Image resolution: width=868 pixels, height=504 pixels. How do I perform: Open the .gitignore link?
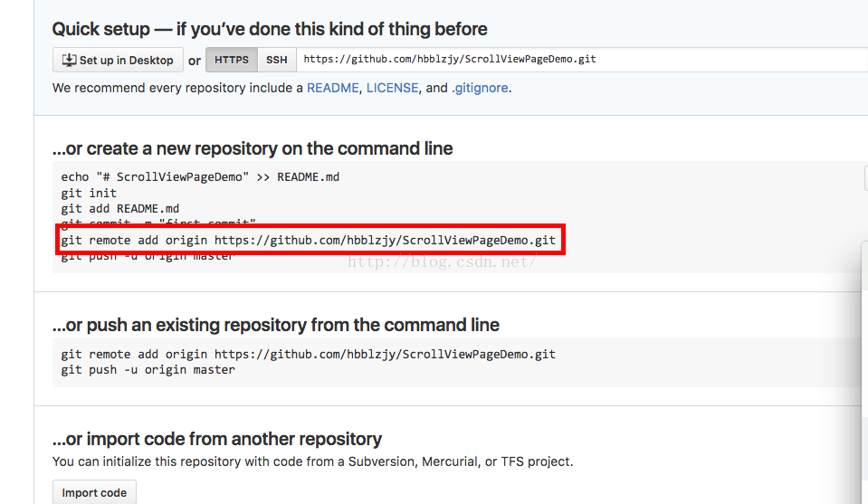[x=480, y=88]
